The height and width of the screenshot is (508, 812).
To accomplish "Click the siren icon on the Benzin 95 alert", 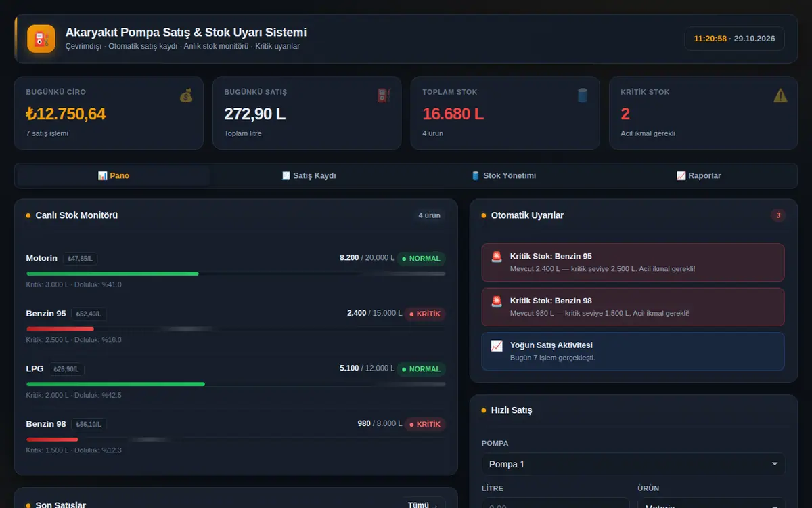I will [497, 257].
